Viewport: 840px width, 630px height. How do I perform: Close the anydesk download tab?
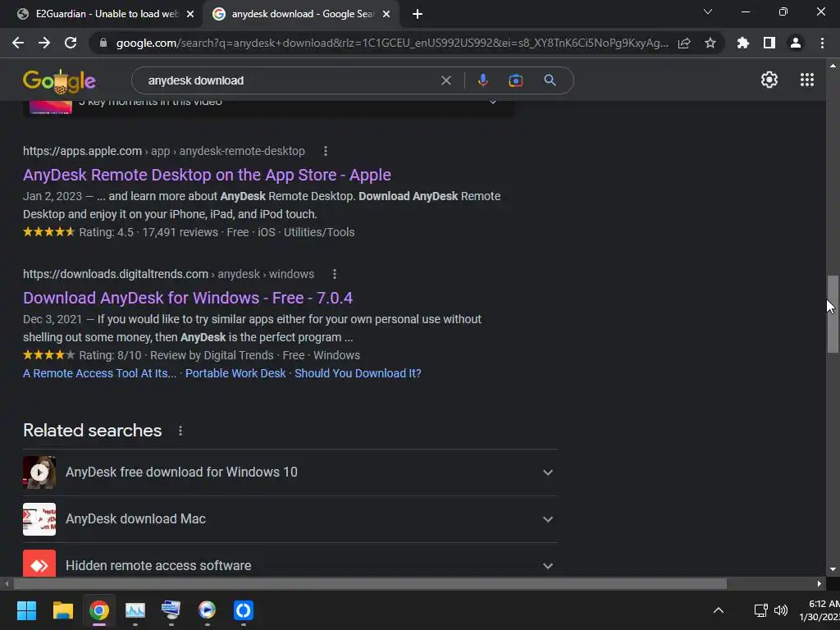[x=386, y=15]
